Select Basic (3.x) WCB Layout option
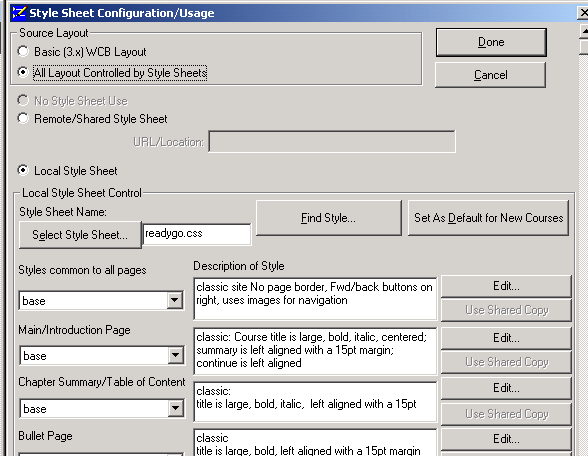Viewport: 588px width, 456px height. [23, 51]
